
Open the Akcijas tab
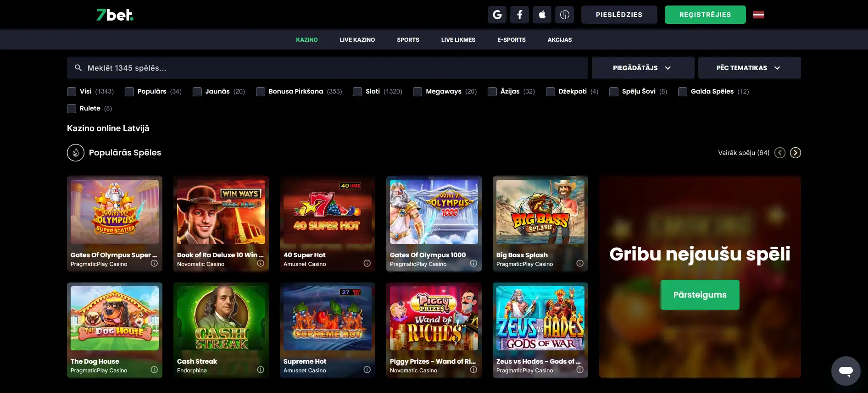[x=560, y=40]
